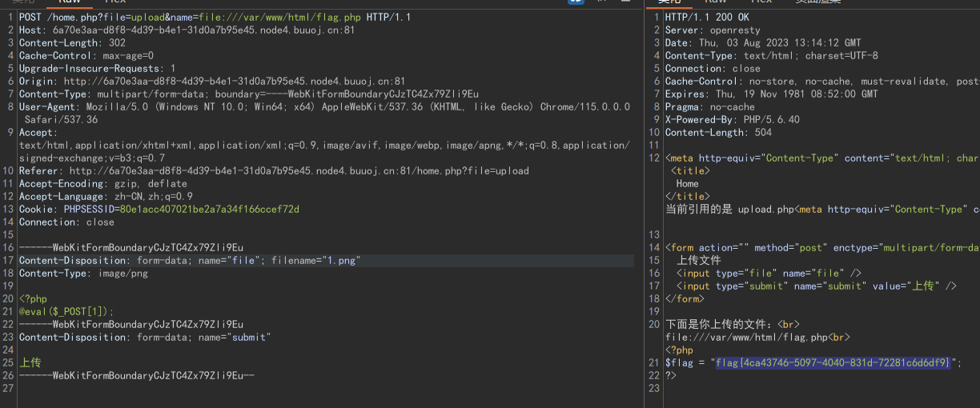
Task: Click 上传 text in request body
Action: tap(30, 362)
